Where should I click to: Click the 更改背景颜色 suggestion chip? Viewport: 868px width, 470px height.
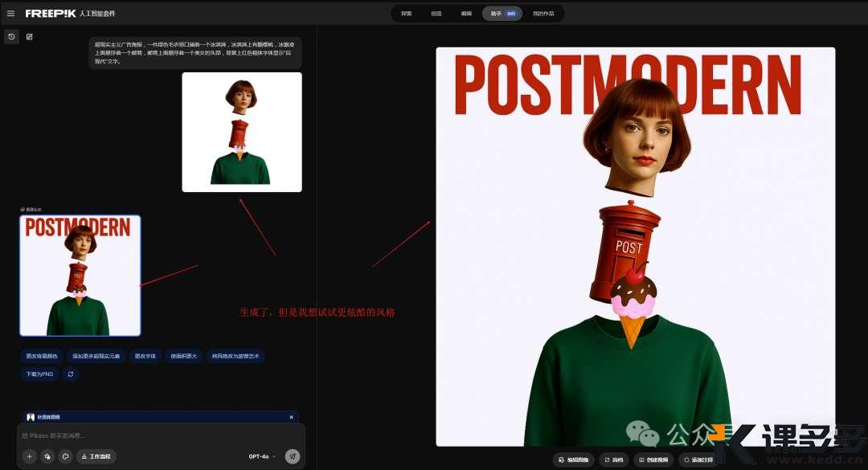point(42,356)
